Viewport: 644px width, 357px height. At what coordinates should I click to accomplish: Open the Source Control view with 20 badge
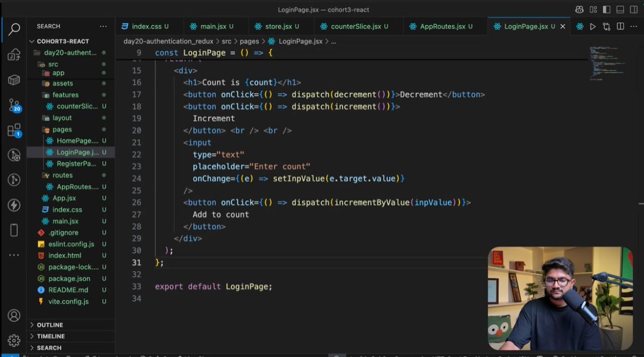click(14, 106)
